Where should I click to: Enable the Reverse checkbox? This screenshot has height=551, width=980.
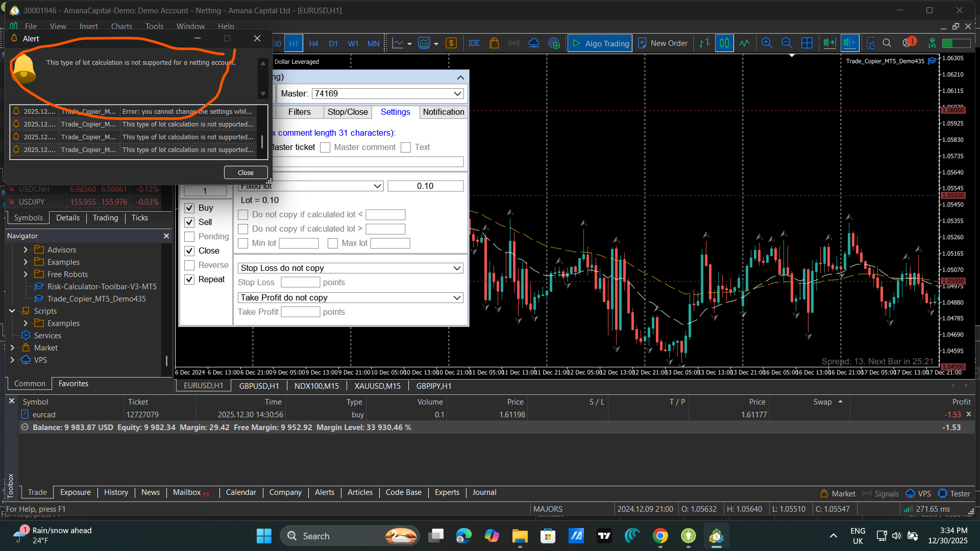(x=189, y=265)
